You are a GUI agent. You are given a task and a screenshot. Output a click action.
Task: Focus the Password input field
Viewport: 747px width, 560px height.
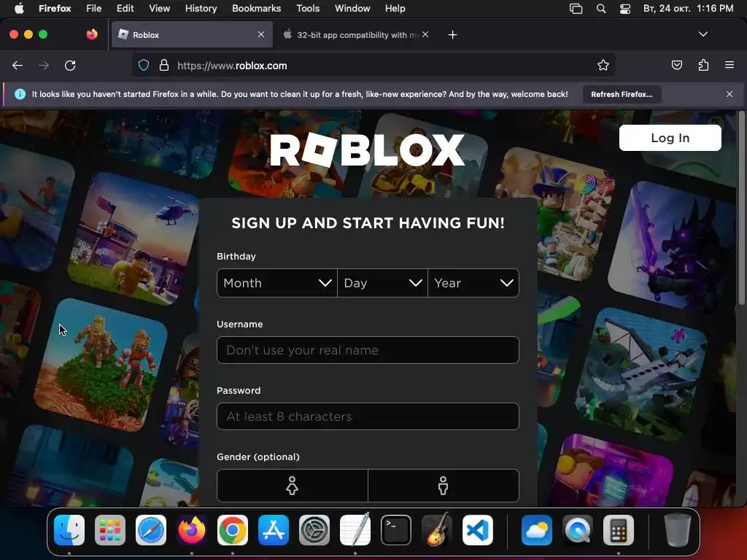click(368, 416)
